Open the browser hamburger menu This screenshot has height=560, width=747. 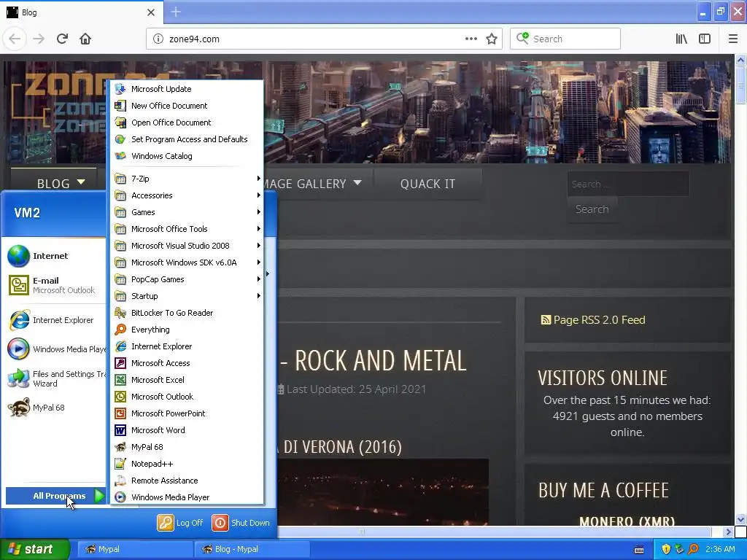[733, 39]
